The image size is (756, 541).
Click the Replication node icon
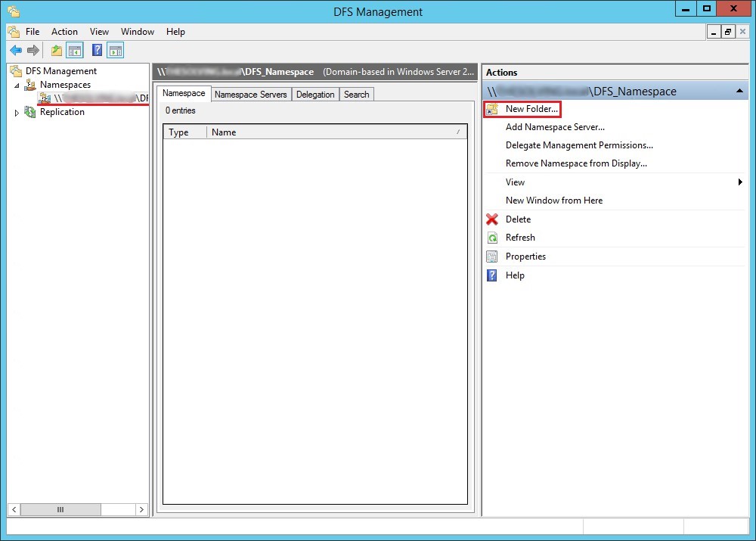click(30, 112)
